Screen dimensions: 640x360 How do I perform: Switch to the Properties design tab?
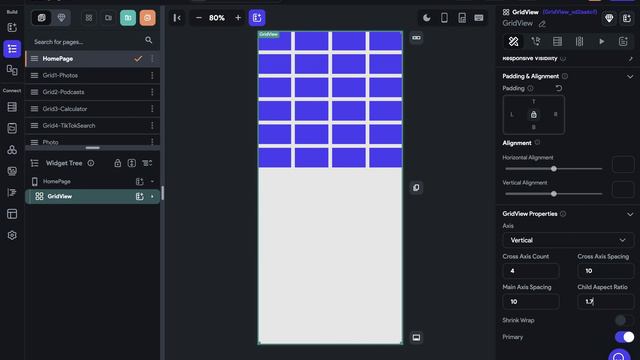513,41
